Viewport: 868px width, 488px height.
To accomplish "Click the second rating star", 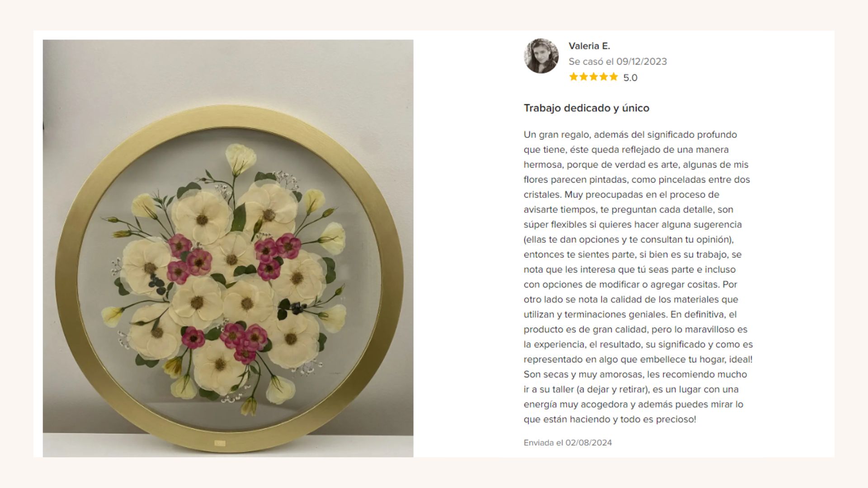I will 584,77.
